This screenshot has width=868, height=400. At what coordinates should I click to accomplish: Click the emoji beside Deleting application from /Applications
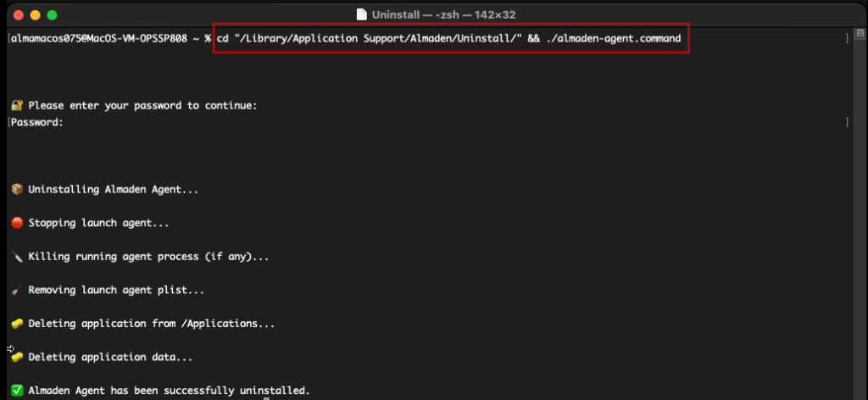[17, 324]
